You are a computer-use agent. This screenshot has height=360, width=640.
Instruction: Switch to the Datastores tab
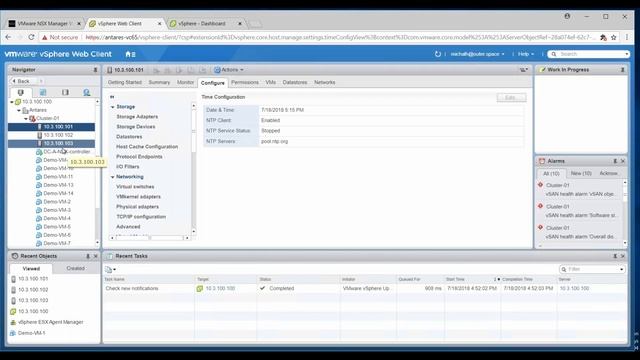pyautogui.click(x=295, y=82)
